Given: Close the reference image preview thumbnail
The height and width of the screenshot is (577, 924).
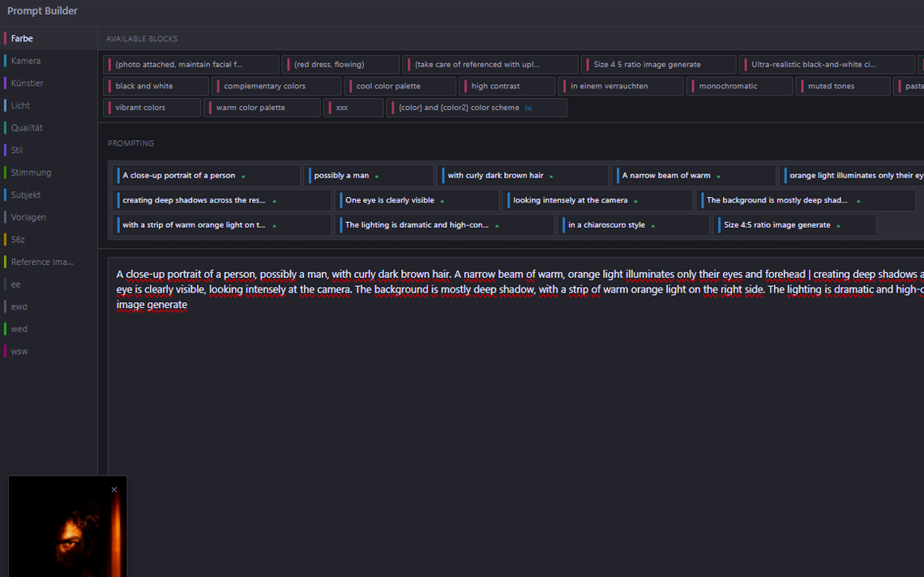Looking at the screenshot, I should click(x=114, y=489).
